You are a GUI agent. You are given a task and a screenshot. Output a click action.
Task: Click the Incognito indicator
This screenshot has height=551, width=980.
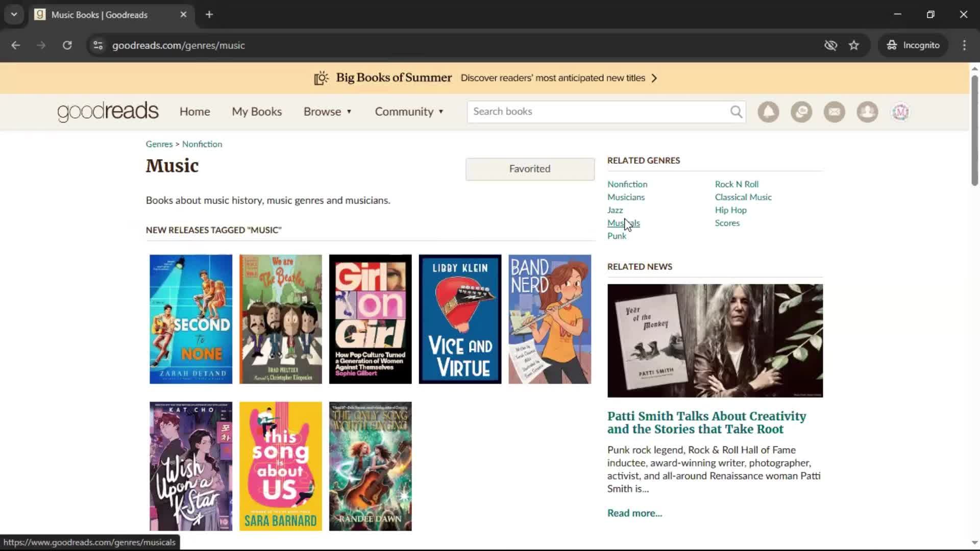pyautogui.click(x=913, y=45)
